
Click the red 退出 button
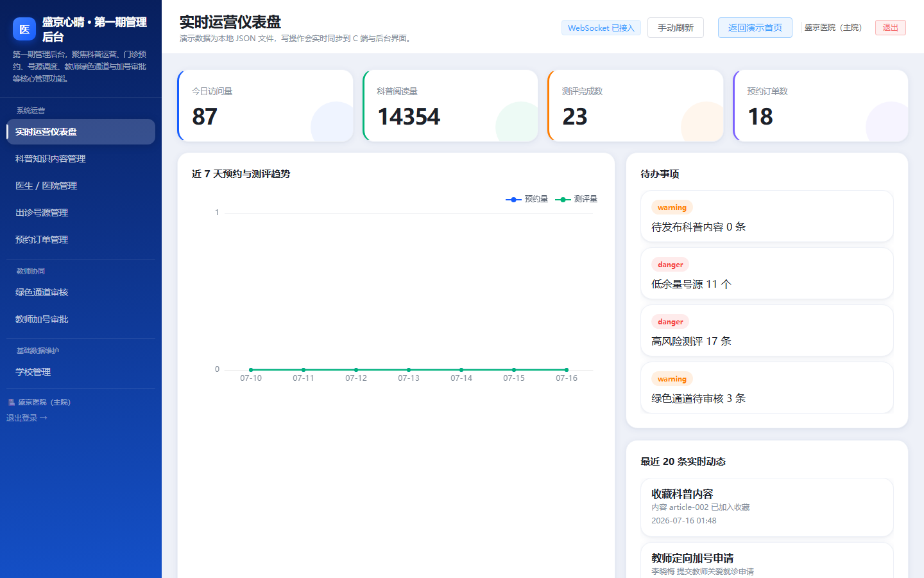891,28
